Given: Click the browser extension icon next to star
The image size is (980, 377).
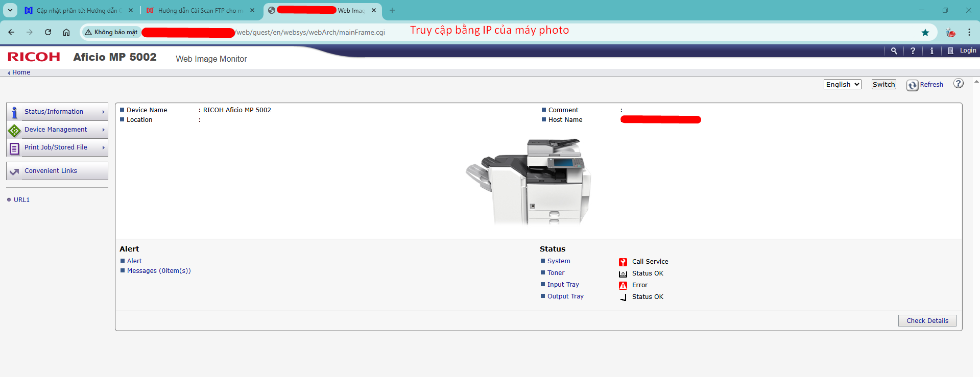Looking at the screenshot, I should click(950, 33).
